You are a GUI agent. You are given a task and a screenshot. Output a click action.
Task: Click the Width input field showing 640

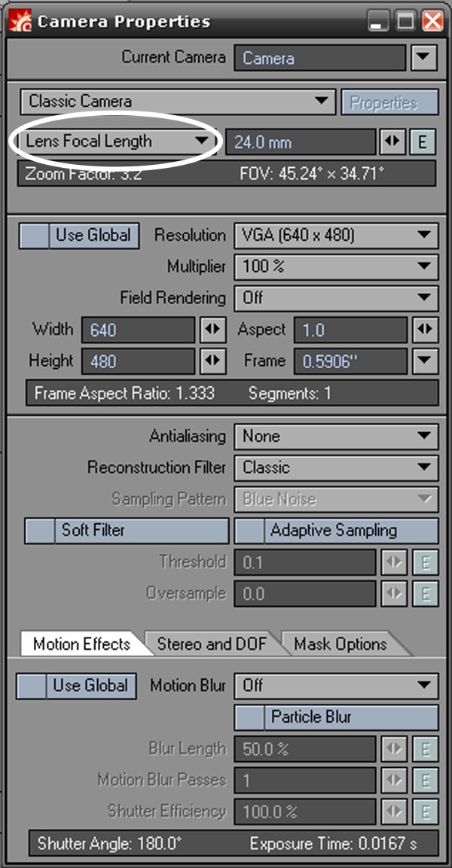coord(138,330)
